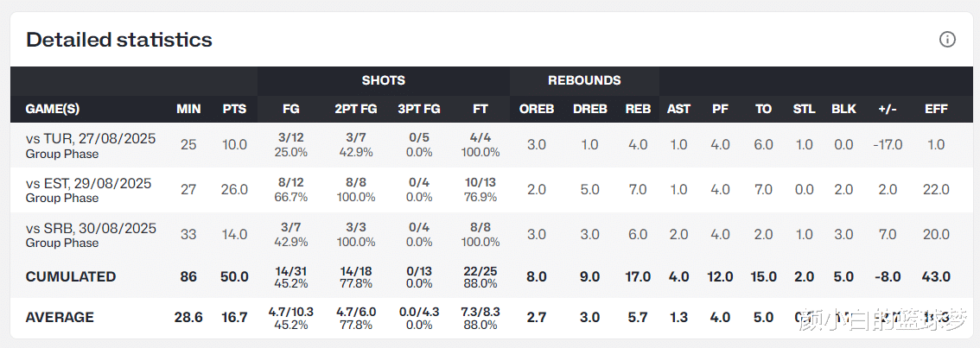This screenshot has height=348, width=980.
Task: Click the STL column header
Action: 804,109
